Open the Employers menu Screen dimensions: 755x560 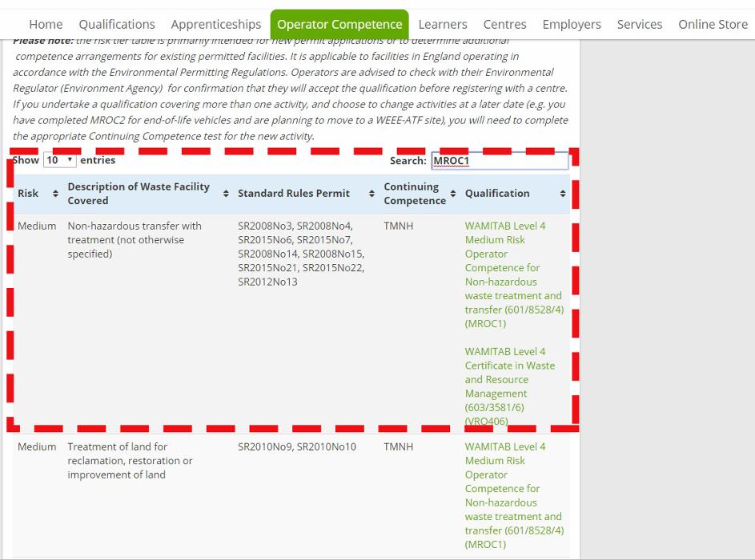[x=572, y=24]
